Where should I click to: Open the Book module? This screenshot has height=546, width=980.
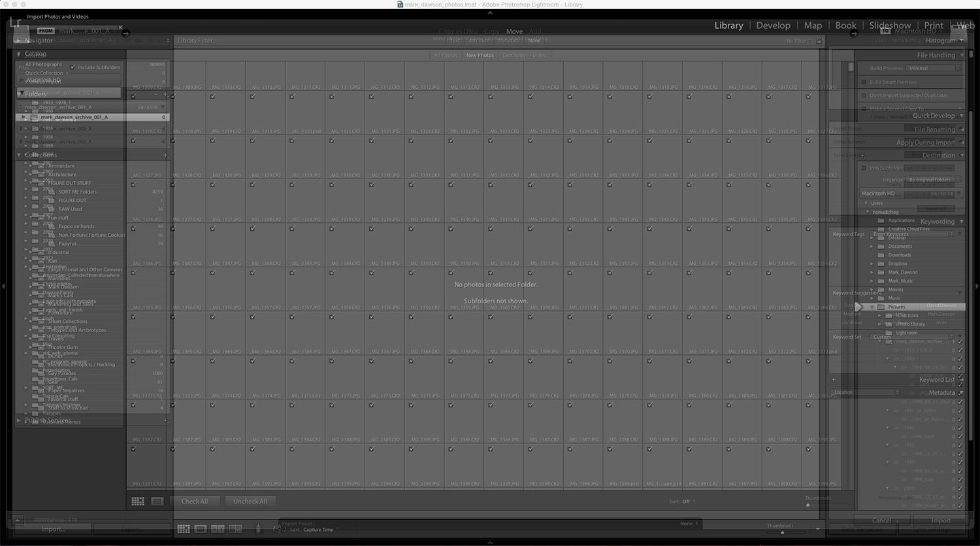(845, 26)
